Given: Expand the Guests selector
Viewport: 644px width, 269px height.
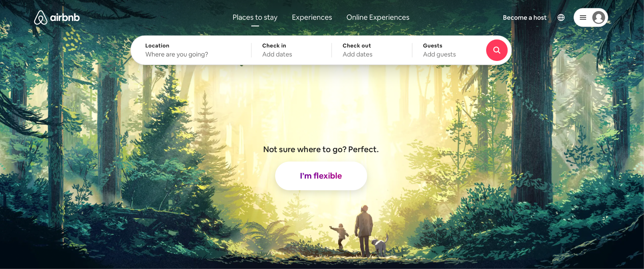Looking at the screenshot, I should (x=449, y=50).
